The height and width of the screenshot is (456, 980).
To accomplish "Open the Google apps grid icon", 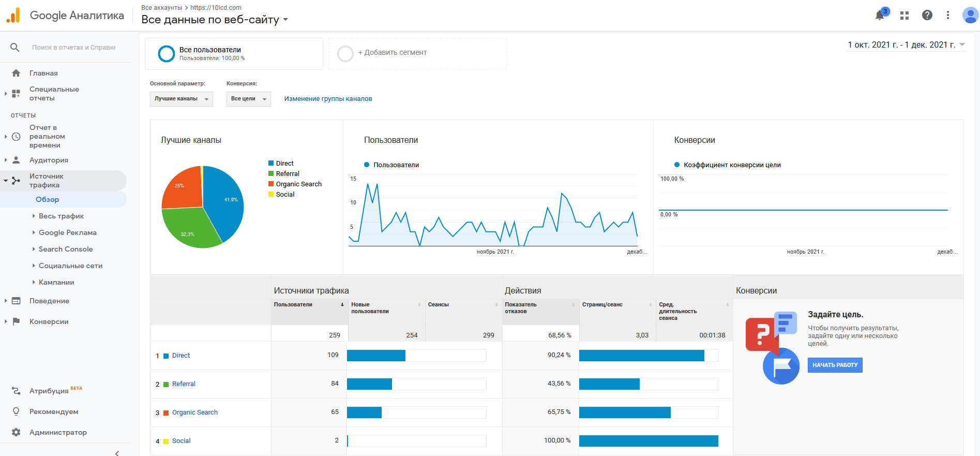I will click(904, 16).
